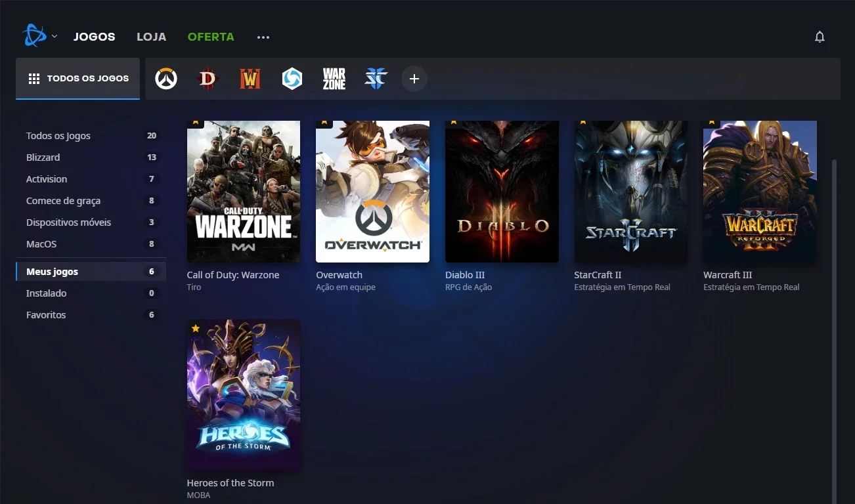Click the MOBA genre label
Screen dimensions: 855x504
(x=198, y=495)
